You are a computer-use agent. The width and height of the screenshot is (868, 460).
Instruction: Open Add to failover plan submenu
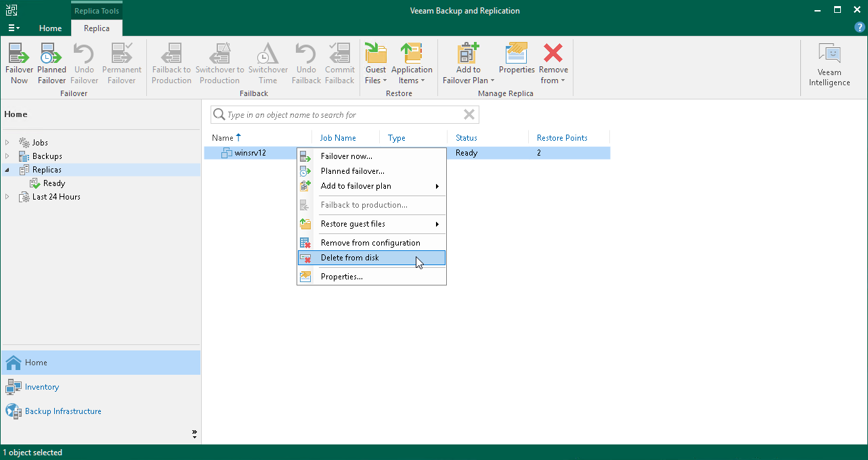pos(372,186)
